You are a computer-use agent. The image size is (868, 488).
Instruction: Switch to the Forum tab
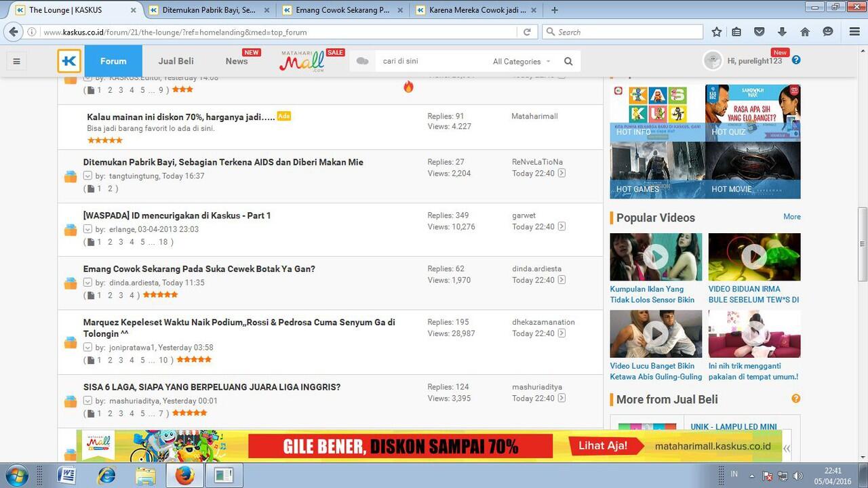point(113,61)
